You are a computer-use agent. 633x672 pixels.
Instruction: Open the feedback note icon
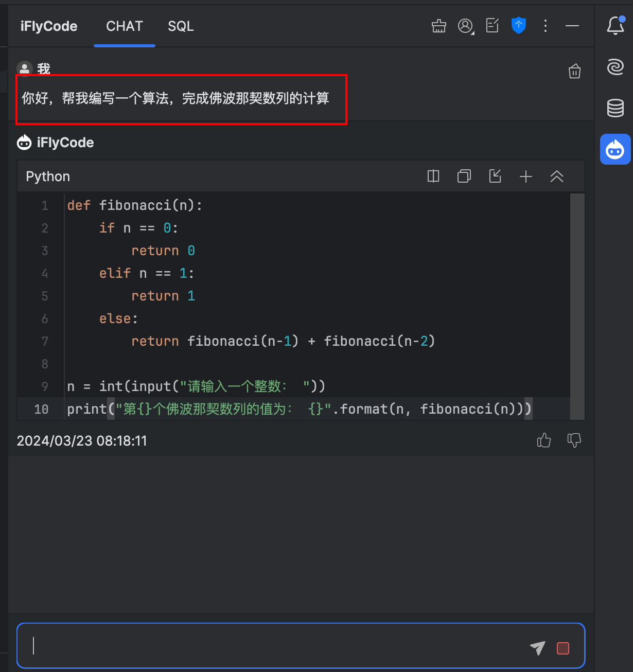pyautogui.click(x=492, y=26)
